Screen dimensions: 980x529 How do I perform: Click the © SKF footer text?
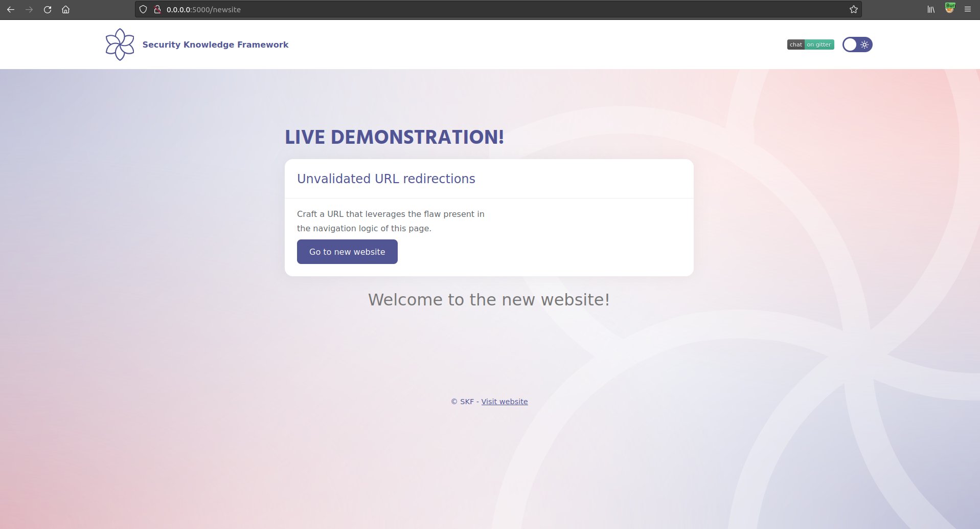pos(462,402)
